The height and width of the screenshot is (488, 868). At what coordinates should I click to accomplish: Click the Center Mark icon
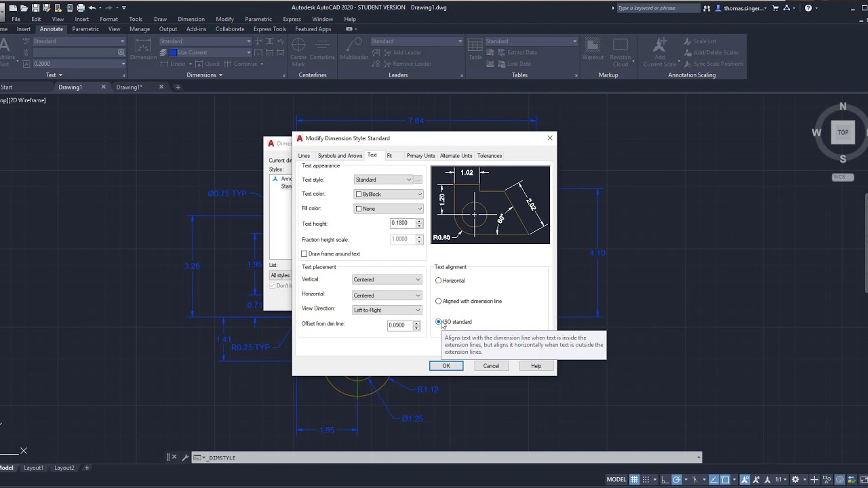click(298, 46)
